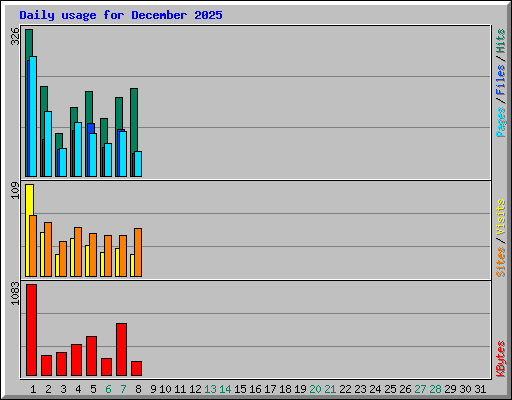Screen dimensions: 512x400
Task: Click the green hits bar top for day 8
Action: (x=134, y=120)
